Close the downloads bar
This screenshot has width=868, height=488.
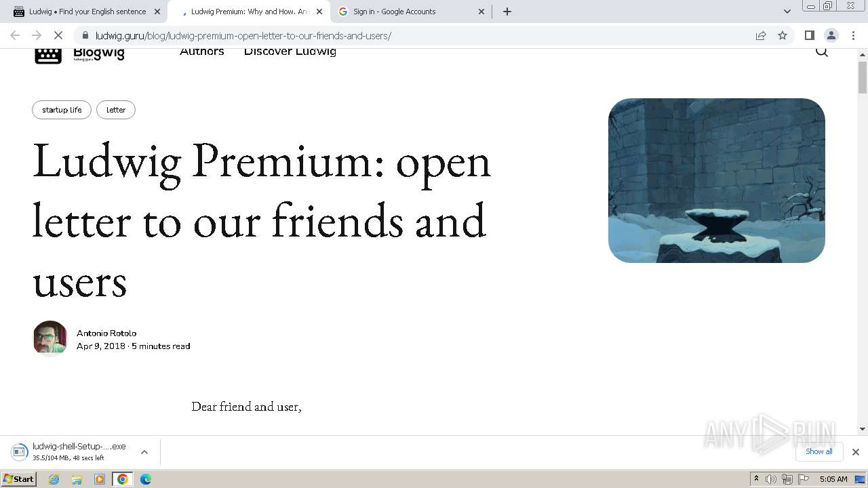856,452
